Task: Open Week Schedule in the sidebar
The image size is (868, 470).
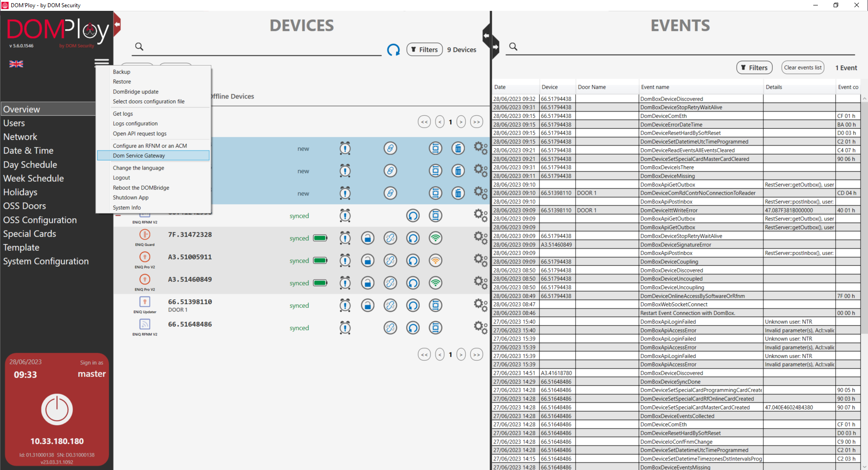Action: (33, 179)
